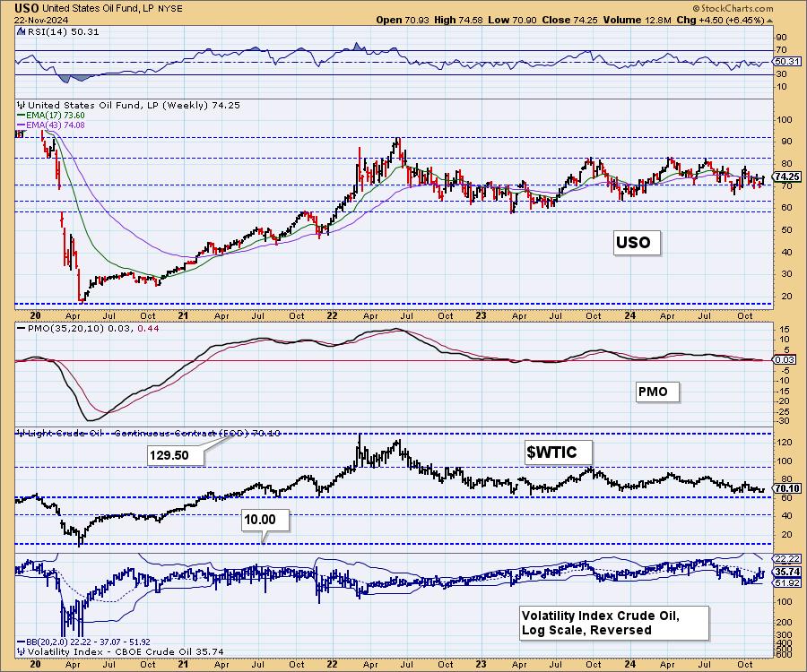Click the $WTIC annotation box
This screenshot has height=672, width=807.
pos(559,452)
